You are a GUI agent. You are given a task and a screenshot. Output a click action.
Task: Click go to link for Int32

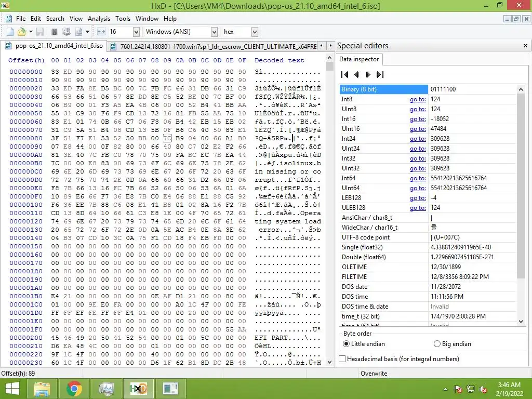pos(418,158)
